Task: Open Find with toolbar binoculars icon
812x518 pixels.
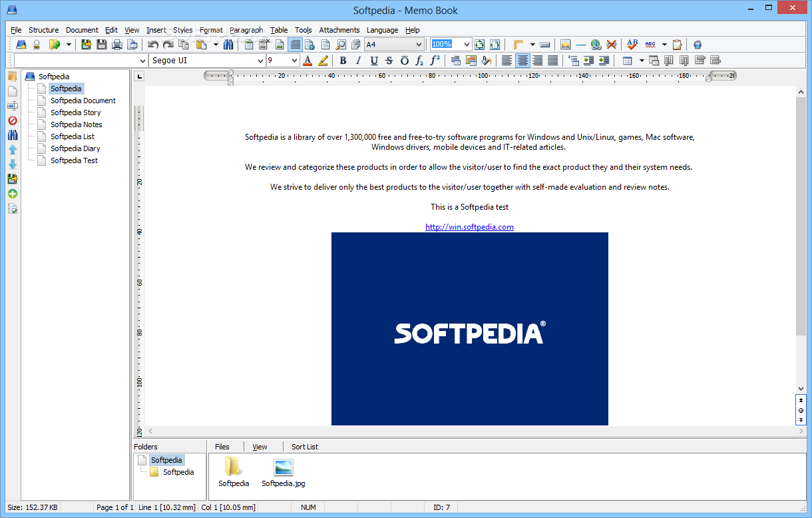Action: tap(229, 45)
